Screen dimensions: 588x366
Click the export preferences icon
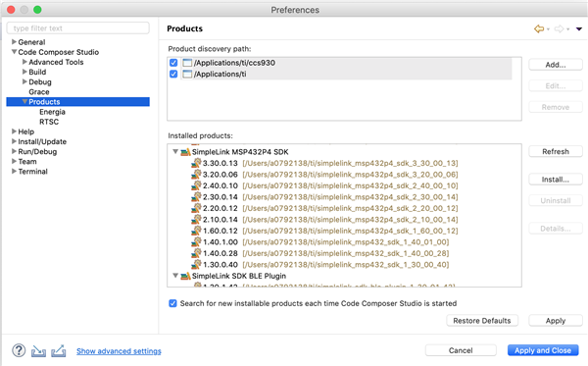click(x=59, y=351)
